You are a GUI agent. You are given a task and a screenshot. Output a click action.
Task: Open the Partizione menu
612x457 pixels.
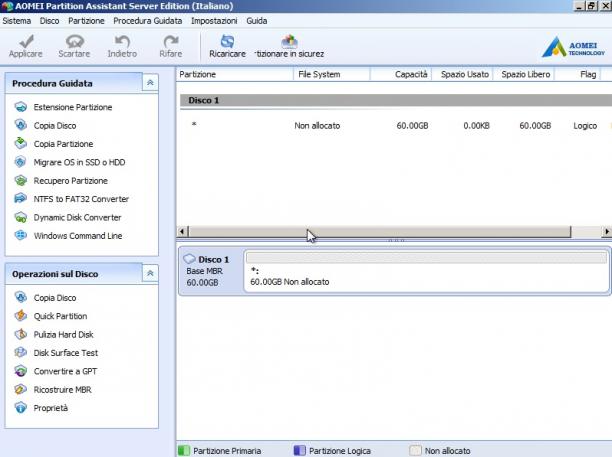tap(86, 21)
